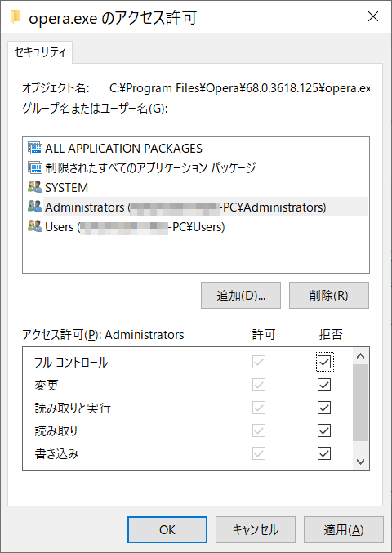Click the 許可 checkbox for 読み取り

[259, 430]
